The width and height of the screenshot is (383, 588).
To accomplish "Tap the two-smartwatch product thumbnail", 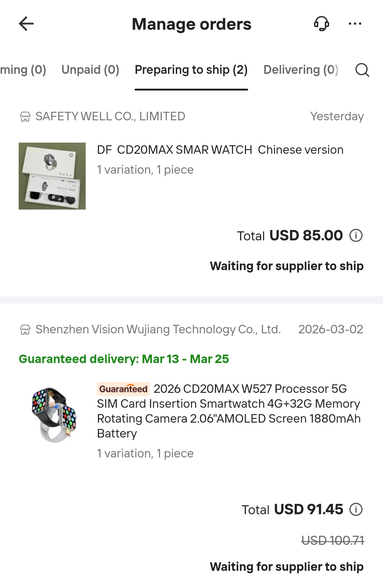I will pyautogui.click(x=54, y=415).
